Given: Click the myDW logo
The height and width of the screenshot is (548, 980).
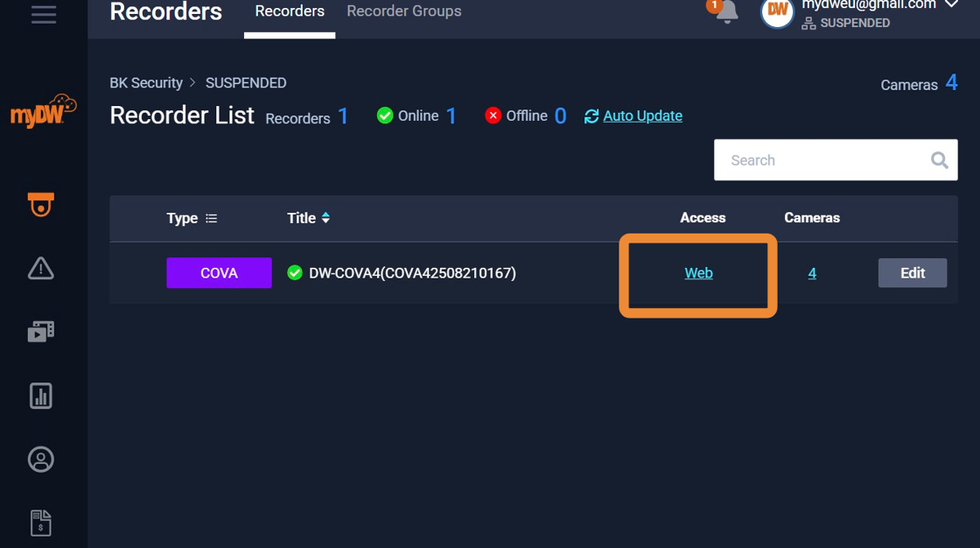Looking at the screenshot, I should (x=44, y=111).
